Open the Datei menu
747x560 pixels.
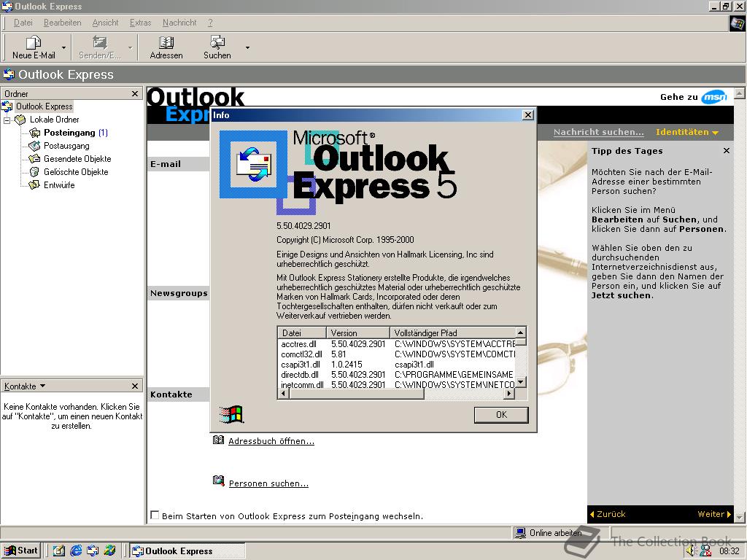point(23,23)
